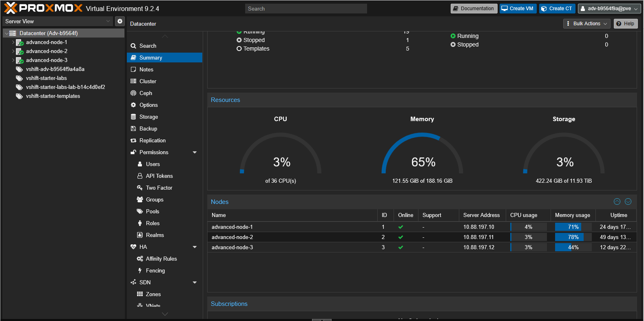This screenshot has height=321, width=644.
Task: Click the Storage database icon
Action: click(x=133, y=117)
